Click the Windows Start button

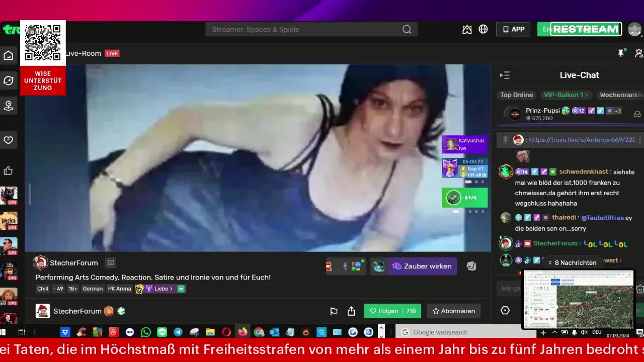(x=3, y=332)
